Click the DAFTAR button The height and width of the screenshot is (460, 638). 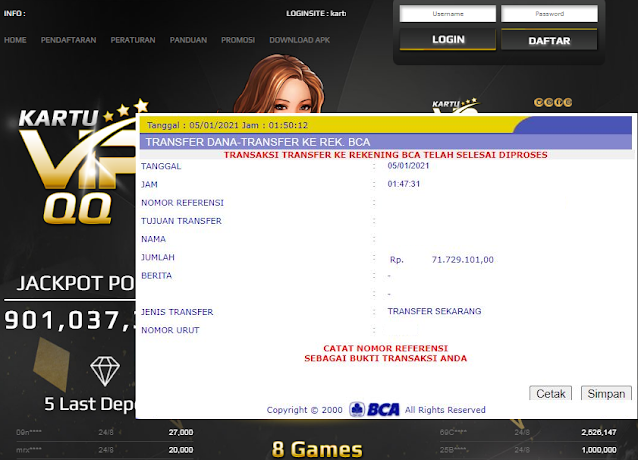tap(549, 40)
